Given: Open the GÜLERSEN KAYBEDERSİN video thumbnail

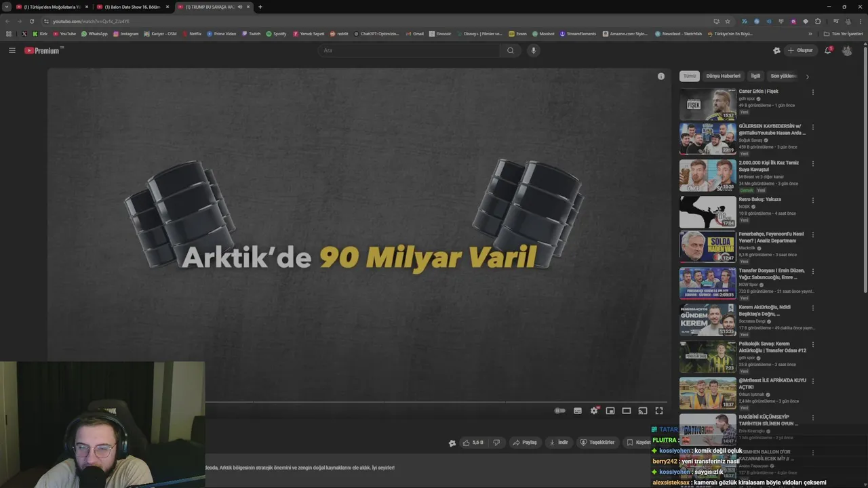Looking at the screenshot, I should [707, 138].
